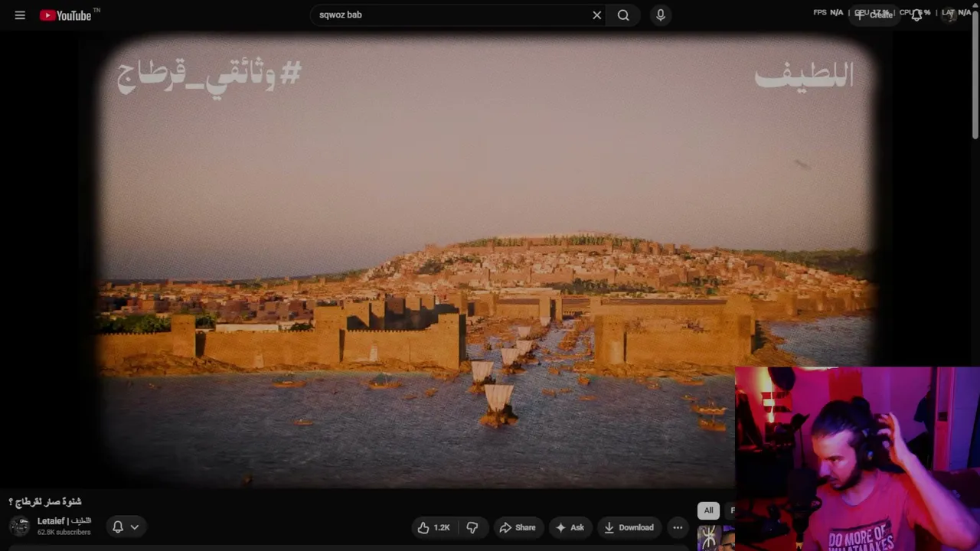Toggle channel notification bell
Viewport: 980px width, 551px height.
pos(118,527)
